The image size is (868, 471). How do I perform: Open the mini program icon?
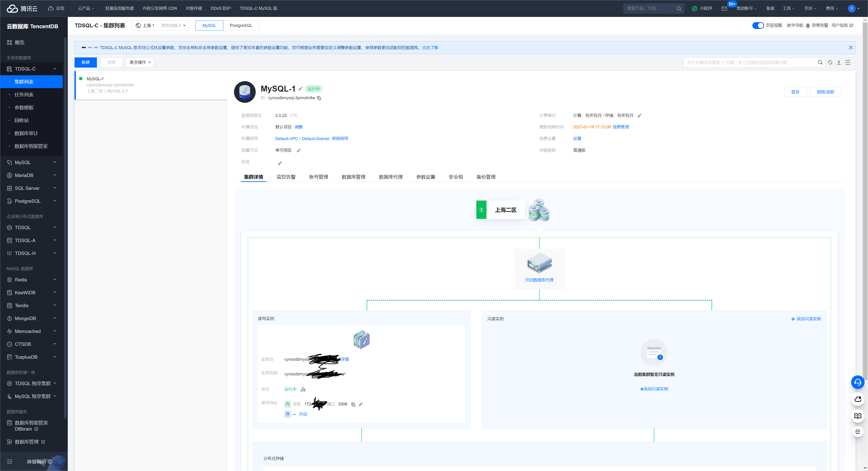694,8
